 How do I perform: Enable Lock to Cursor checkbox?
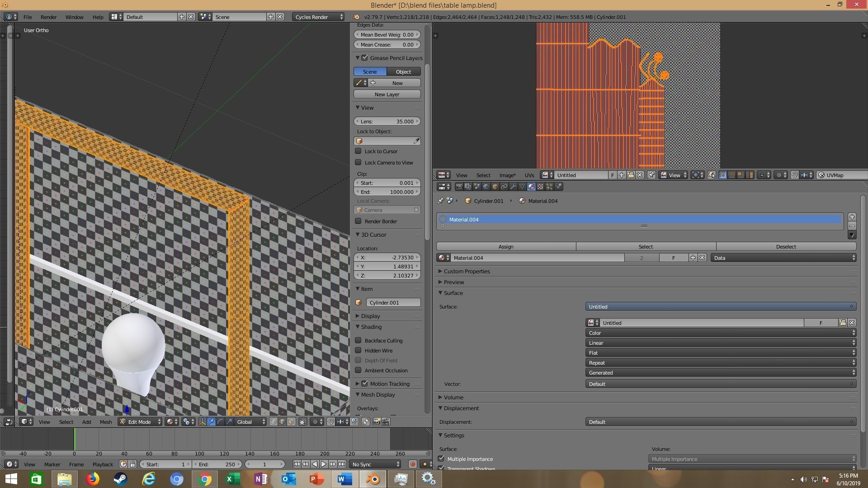(359, 151)
